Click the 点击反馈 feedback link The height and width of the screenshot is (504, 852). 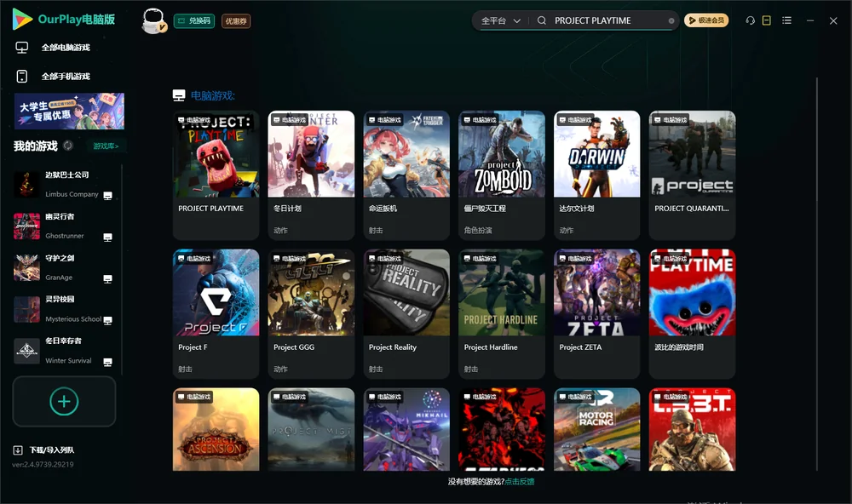(x=520, y=481)
